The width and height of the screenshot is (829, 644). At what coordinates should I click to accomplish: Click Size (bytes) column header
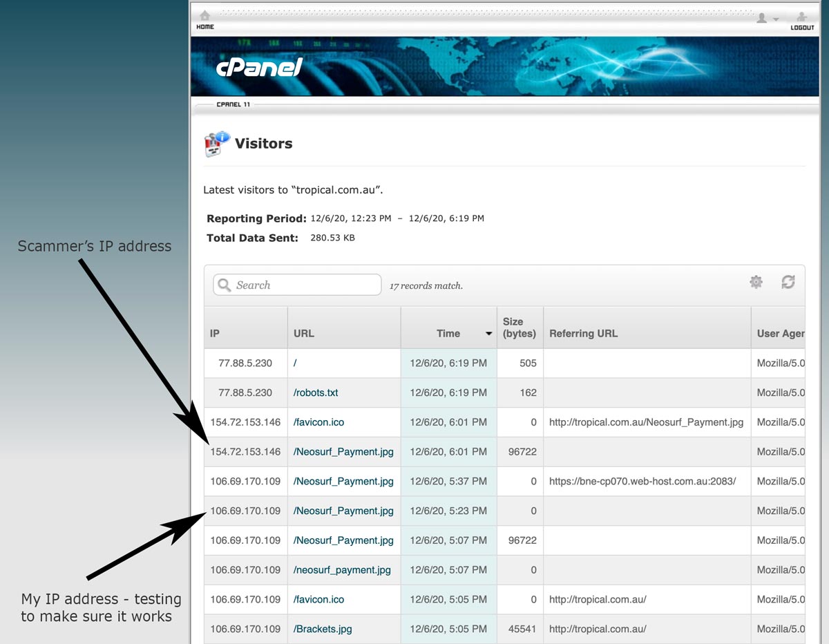click(x=519, y=328)
